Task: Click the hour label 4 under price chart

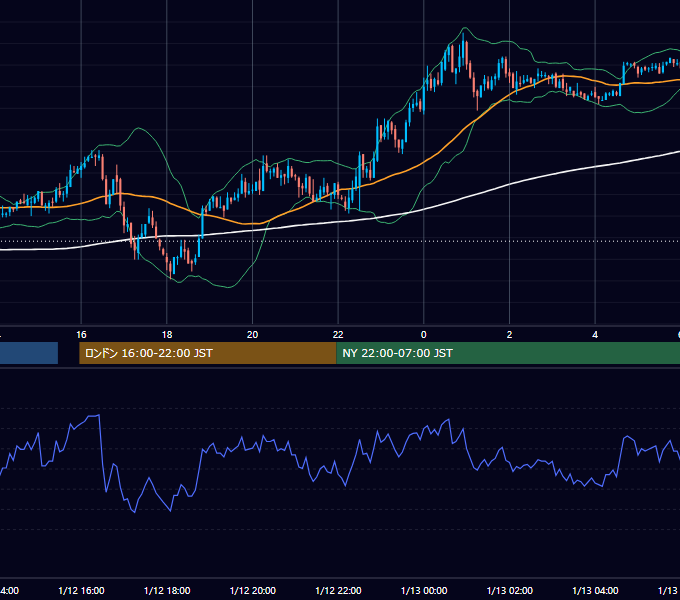Action: (x=595, y=335)
